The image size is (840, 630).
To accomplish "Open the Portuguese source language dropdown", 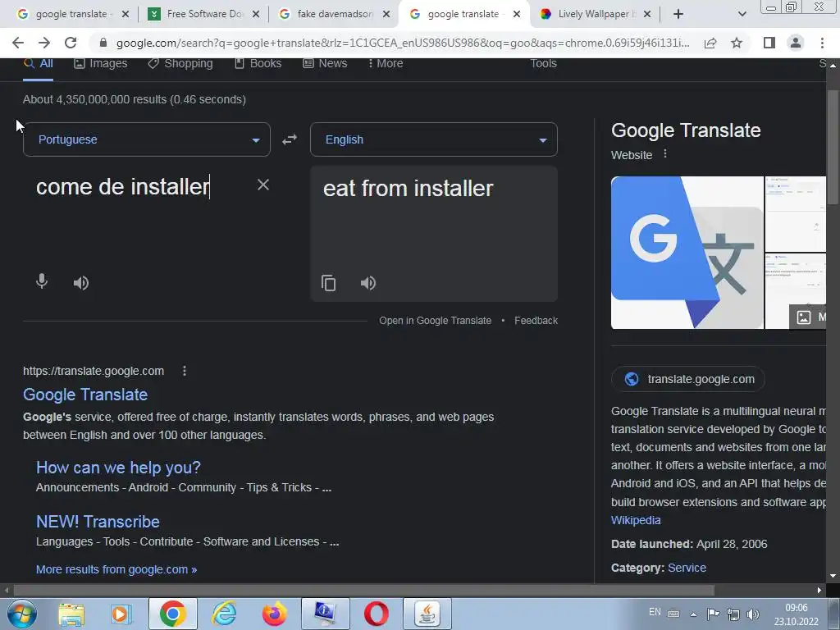I will pos(147,139).
